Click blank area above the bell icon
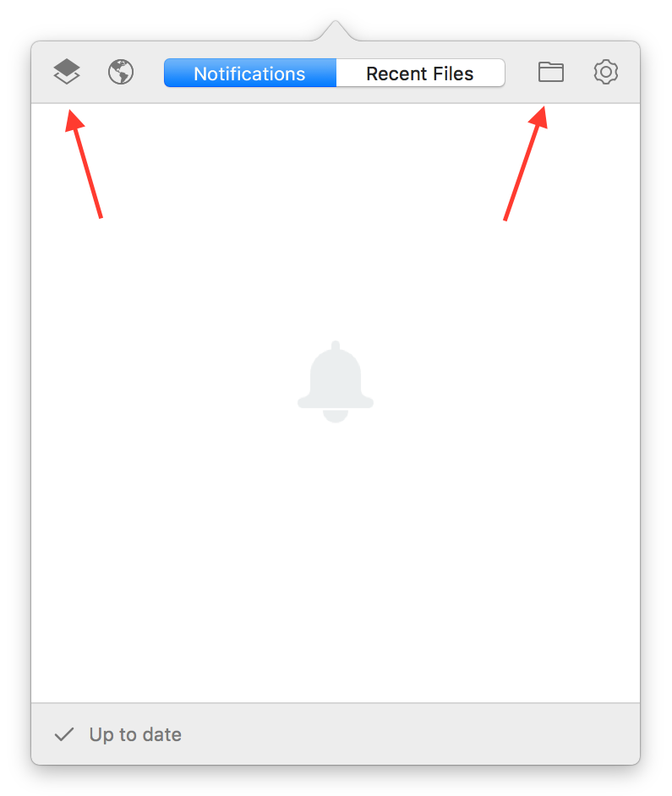 click(x=336, y=223)
